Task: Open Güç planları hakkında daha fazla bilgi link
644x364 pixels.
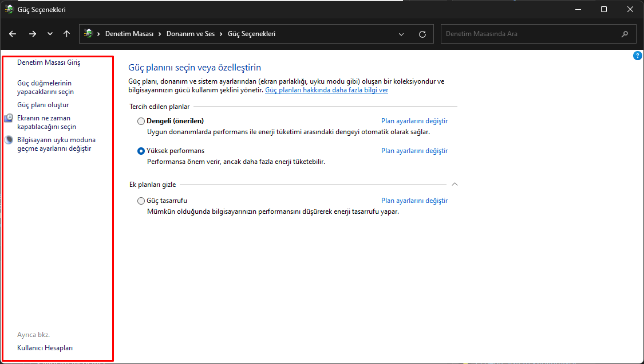Action: tap(326, 90)
